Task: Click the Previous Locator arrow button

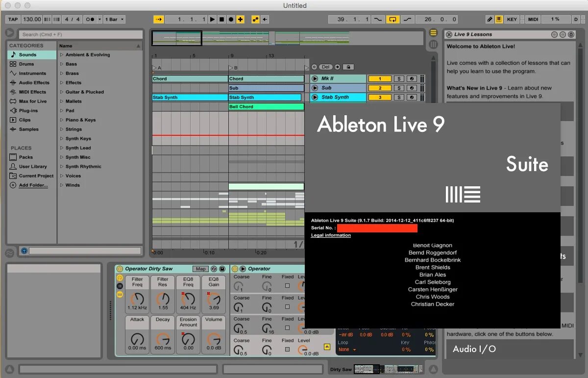Action: tap(314, 67)
